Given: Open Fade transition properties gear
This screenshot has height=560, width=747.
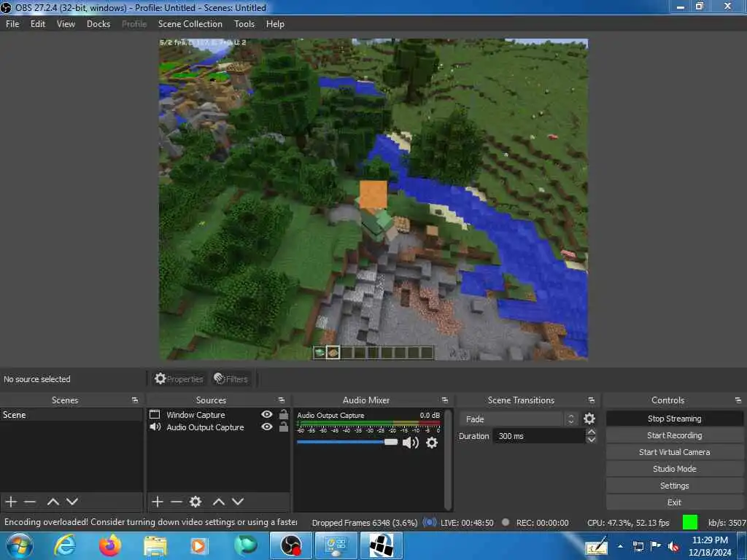Looking at the screenshot, I should pos(589,419).
